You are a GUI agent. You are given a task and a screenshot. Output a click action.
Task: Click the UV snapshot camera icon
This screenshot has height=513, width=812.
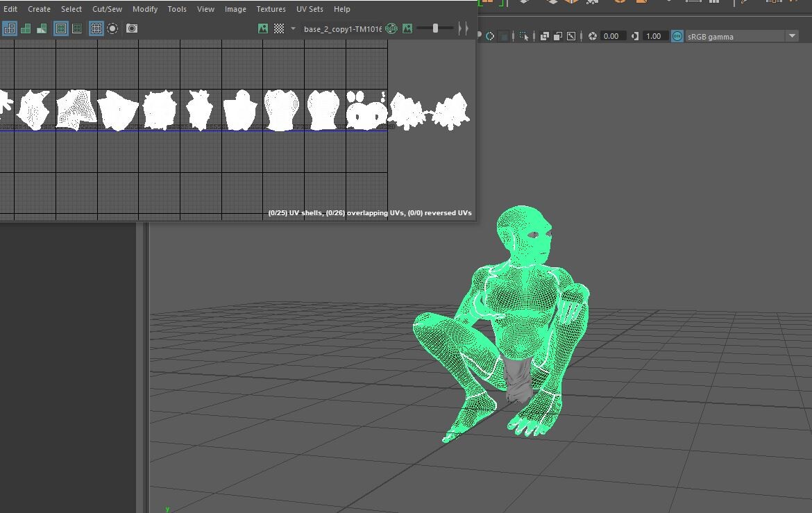[132, 28]
